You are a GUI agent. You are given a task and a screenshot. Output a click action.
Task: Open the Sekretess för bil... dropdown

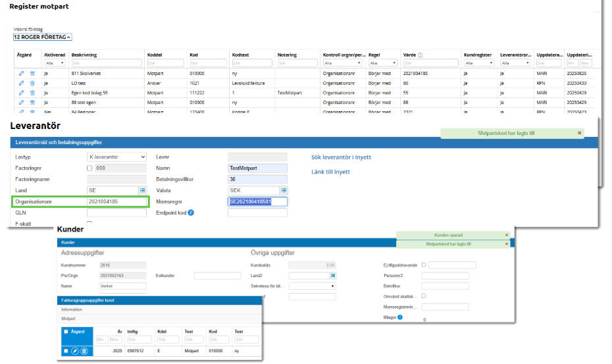pyautogui.click(x=312, y=286)
